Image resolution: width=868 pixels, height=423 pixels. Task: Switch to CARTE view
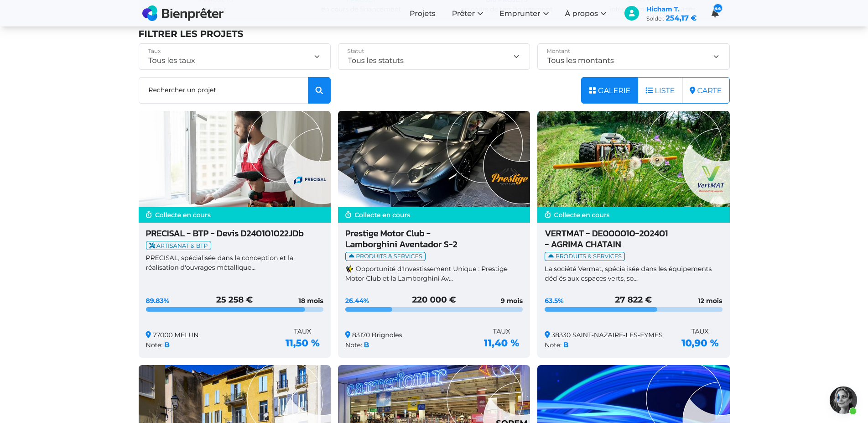[x=706, y=90]
